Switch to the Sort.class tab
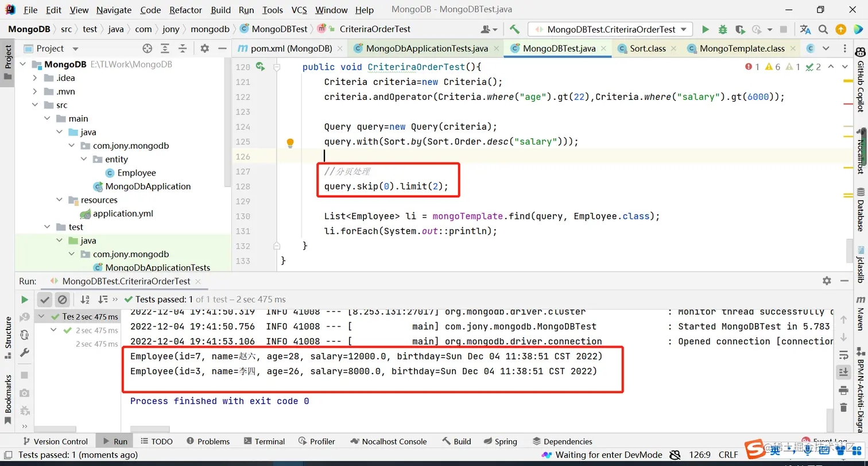 tap(648, 48)
